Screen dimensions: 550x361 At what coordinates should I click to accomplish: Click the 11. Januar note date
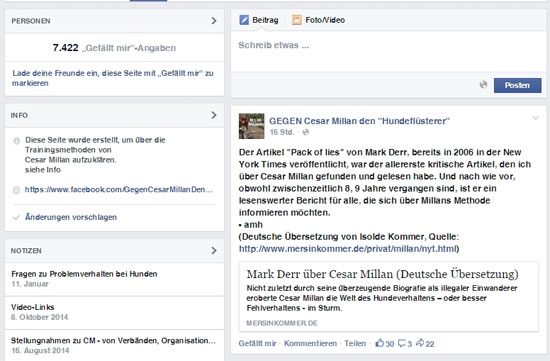point(30,284)
